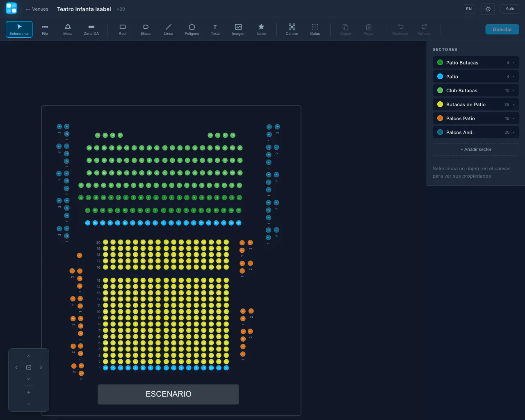Click the Salir exit button
This screenshot has width=525, height=420.
tap(510, 9)
